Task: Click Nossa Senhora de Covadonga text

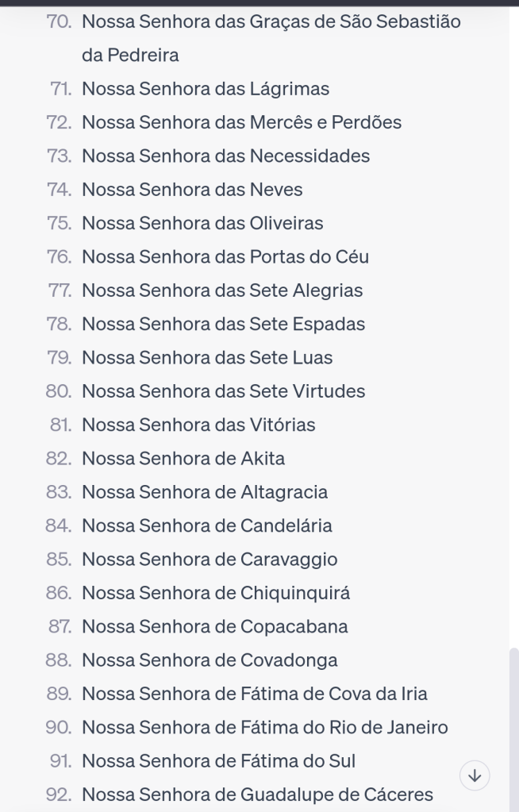Action: (210, 660)
